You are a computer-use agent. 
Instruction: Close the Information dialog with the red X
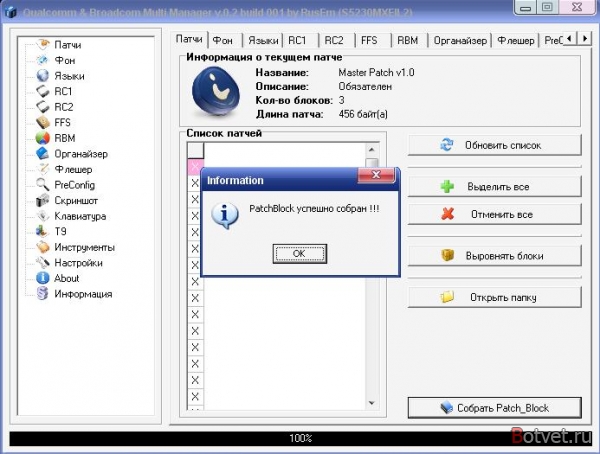[376, 175]
